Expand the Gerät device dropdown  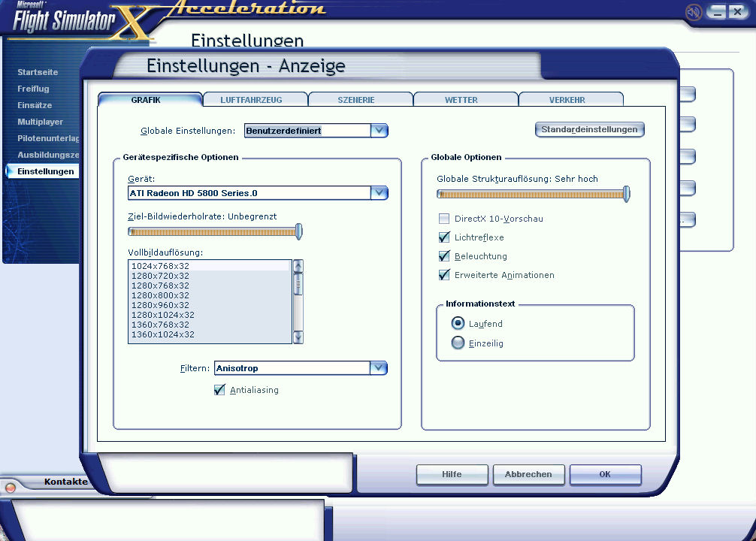(x=379, y=193)
